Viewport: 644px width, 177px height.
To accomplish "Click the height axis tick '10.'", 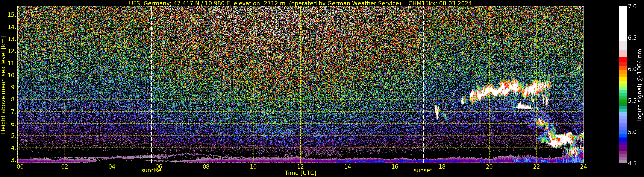I will (12, 75).
